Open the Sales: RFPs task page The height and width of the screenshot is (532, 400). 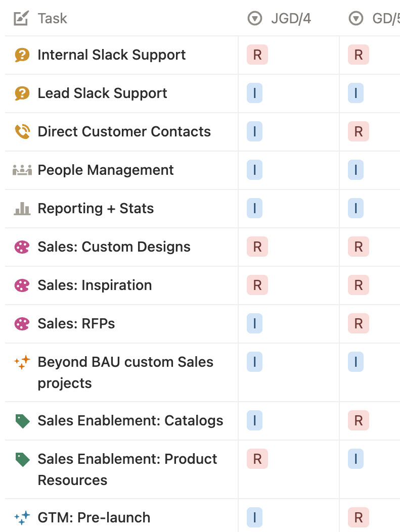[76, 324]
